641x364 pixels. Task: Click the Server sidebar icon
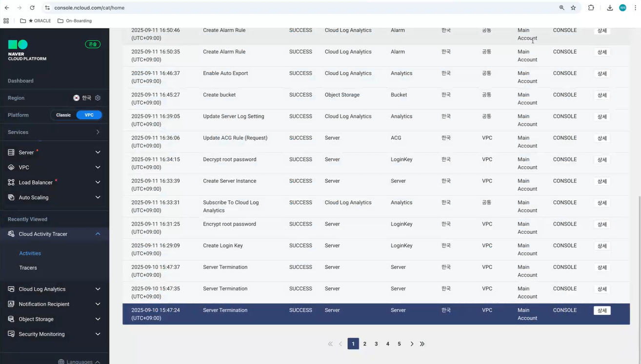(x=11, y=153)
